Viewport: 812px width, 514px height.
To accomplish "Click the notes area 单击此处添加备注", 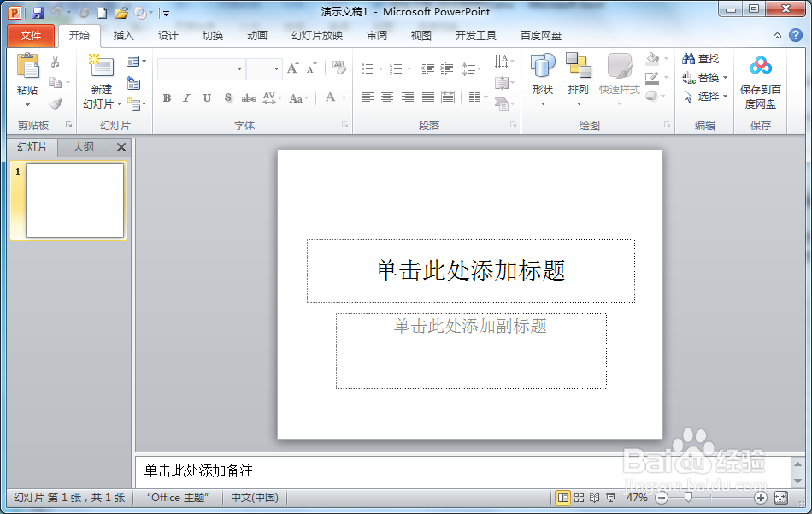I will pyautogui.click(x=463, y=470).
